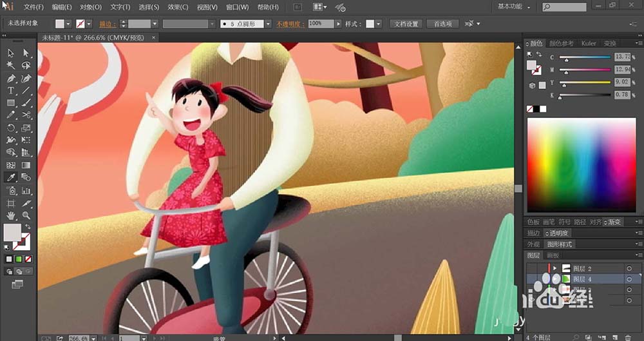The image size is (644, 341).
Task: Toggle the None fill mode button
Action: coord(28,258)
